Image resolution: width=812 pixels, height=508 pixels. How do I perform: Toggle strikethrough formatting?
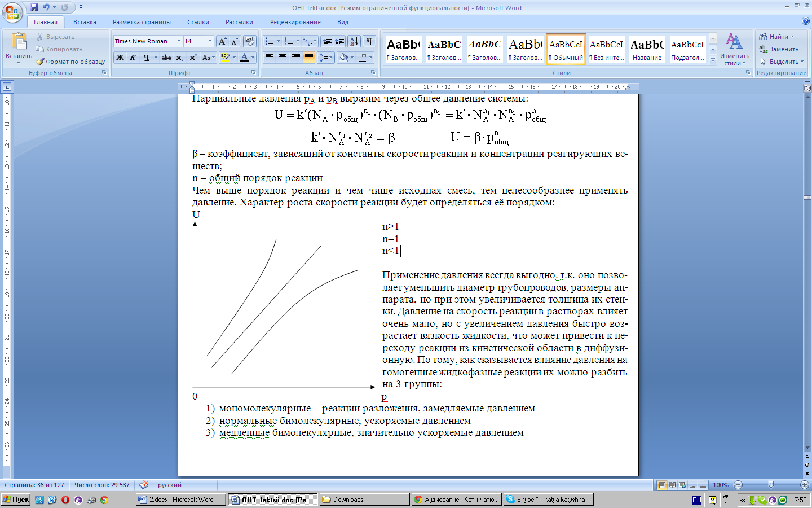(166, 58)
